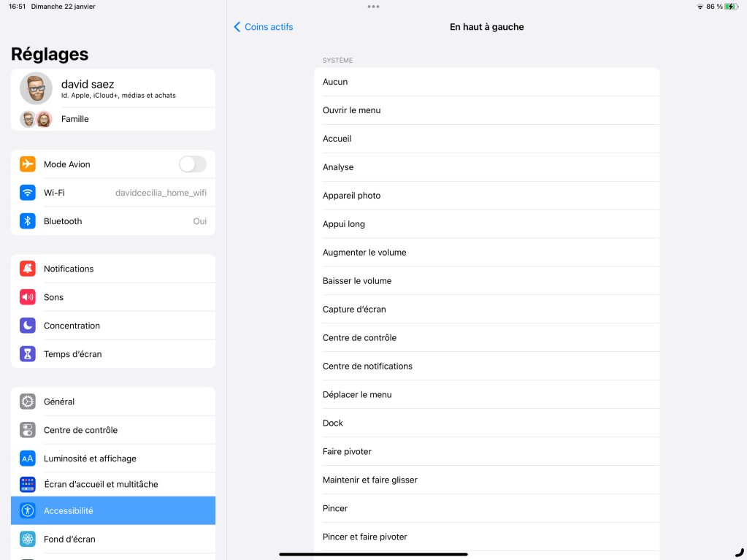Image resolution: width=747 pixels, height=560 pixels.
Task: Tap the home indicator bar at bottom
Action: (373, 554)
